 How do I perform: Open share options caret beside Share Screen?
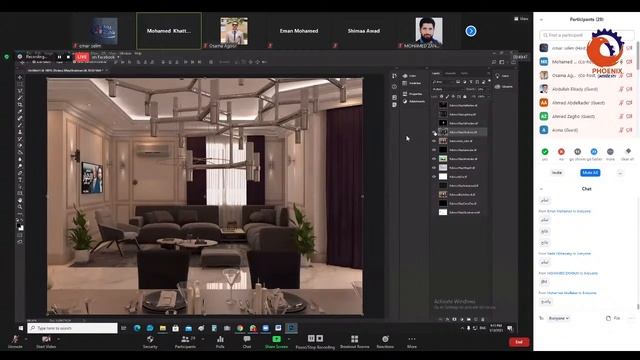point(289,339)
